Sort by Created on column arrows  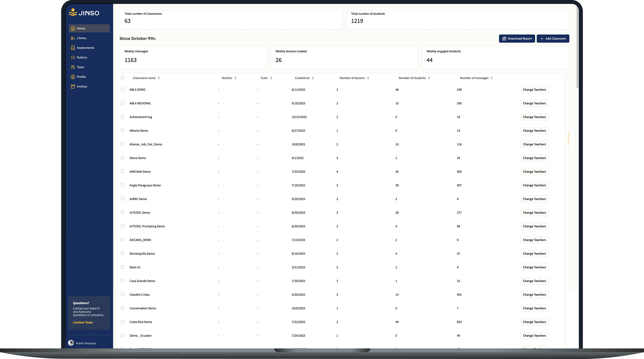pyautogui.click(x=313, y=78)
